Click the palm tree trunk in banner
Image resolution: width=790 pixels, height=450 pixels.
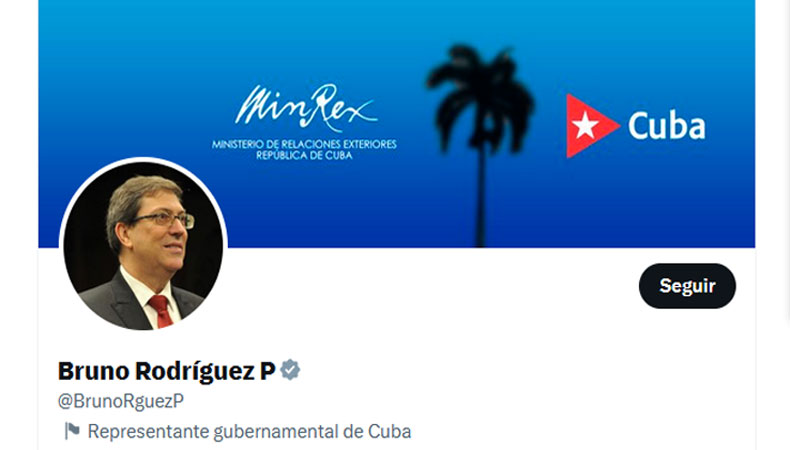tap(481, 197)
